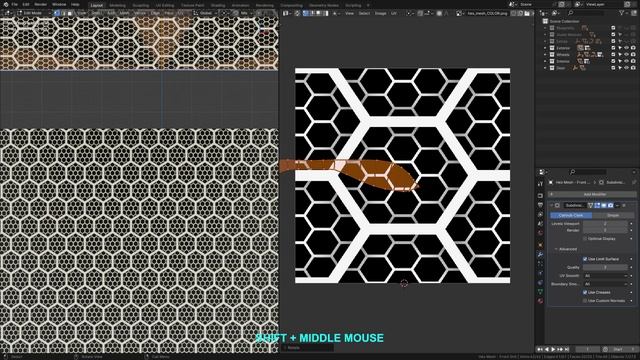Open the Blender logo menu

tap(6, 4)
